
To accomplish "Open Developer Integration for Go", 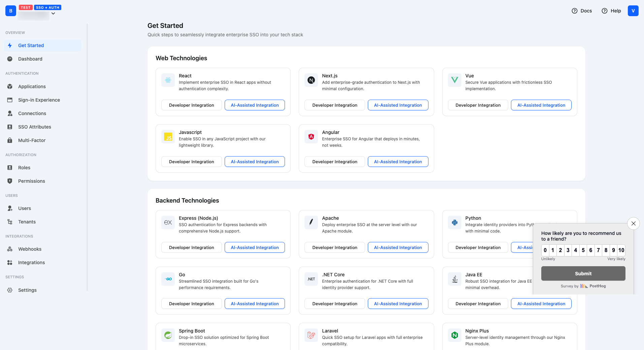I will pos(191,303).
